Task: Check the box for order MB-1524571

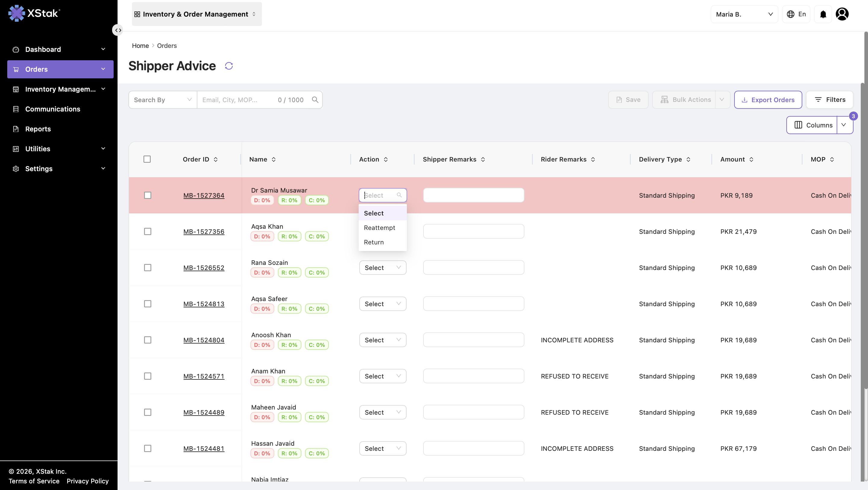Action: 148,376
